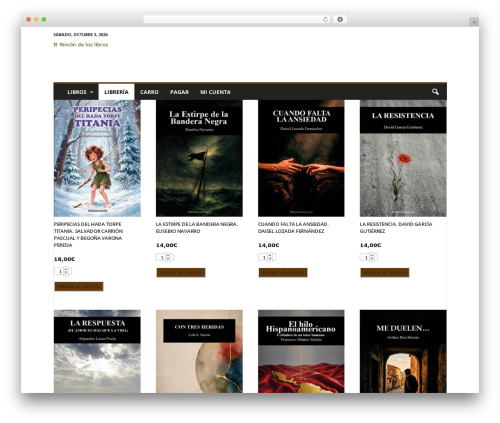Click the 14,00€ price under La Resistencia
The image size is (500, 423).
coord(370,245)
